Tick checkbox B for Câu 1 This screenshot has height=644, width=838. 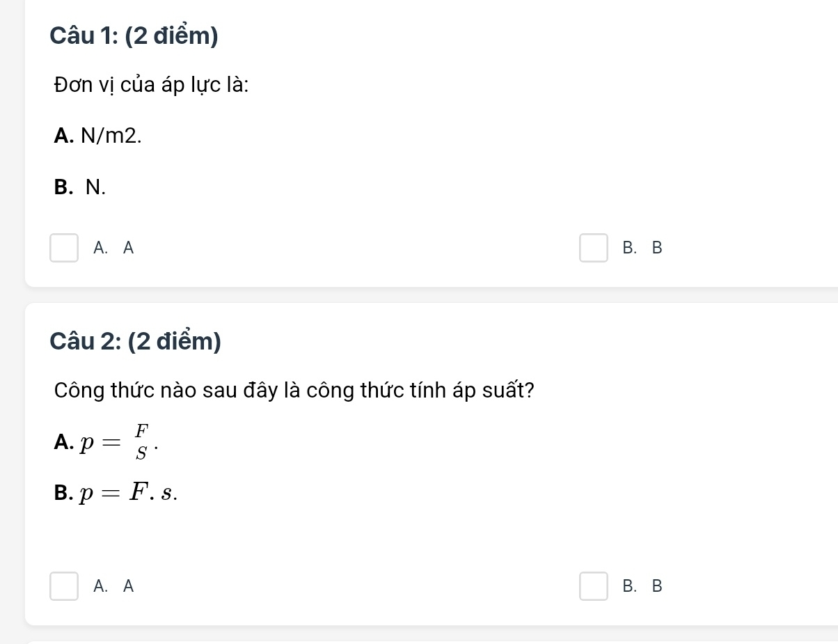pyautogui.click(x=594, y=248)
